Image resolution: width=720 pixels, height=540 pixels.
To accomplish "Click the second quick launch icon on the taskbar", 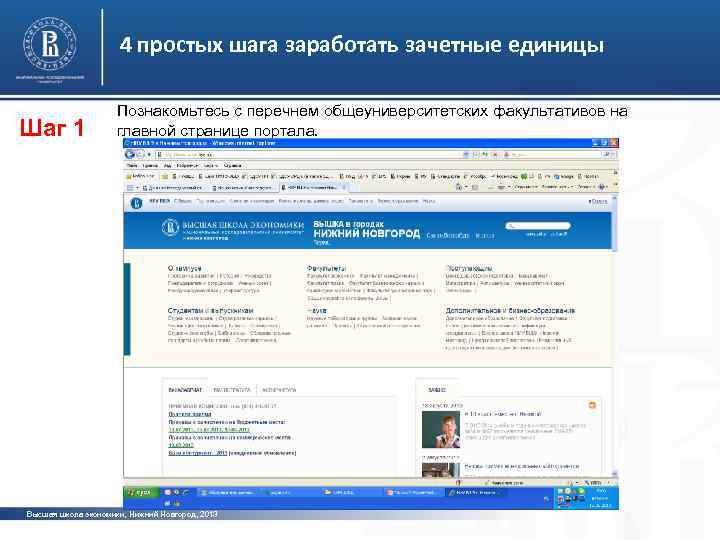I will click(176, 492).
